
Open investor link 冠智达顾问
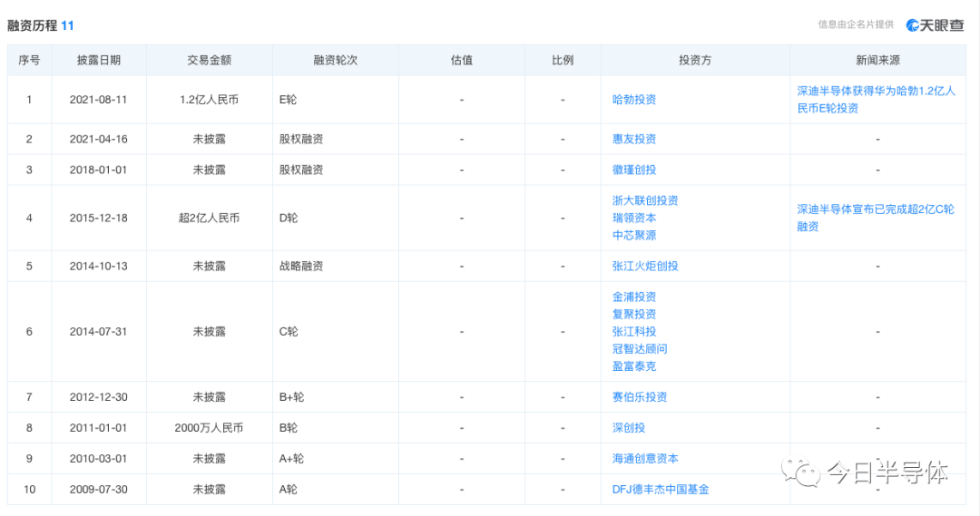[x=640, y=349]
